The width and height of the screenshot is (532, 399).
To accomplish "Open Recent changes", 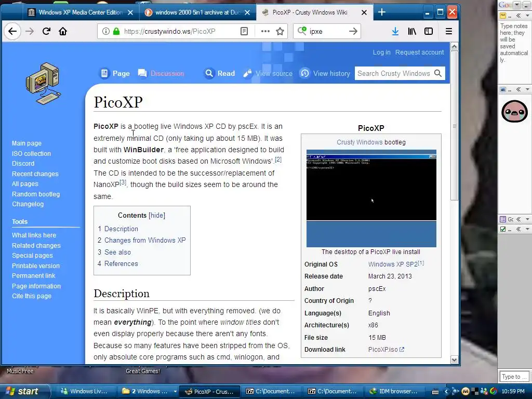I will click(35, 174).
